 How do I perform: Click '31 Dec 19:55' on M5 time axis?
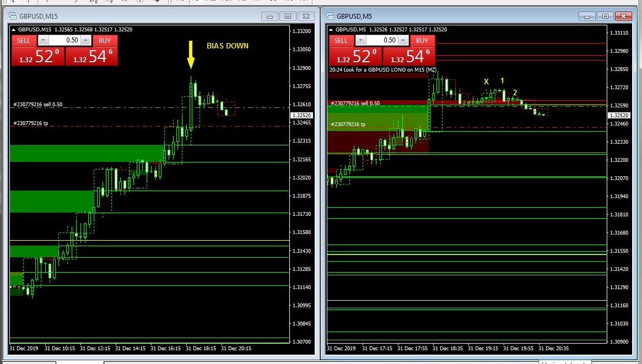click(519, 349)
